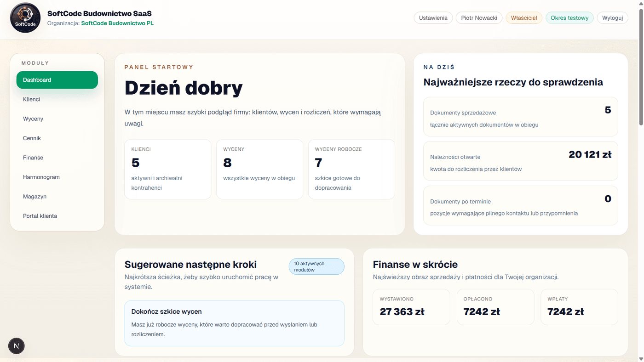Screen dimensions: 644x362
Task: Log out with the Wyloguj button
Action: [612, 18]
